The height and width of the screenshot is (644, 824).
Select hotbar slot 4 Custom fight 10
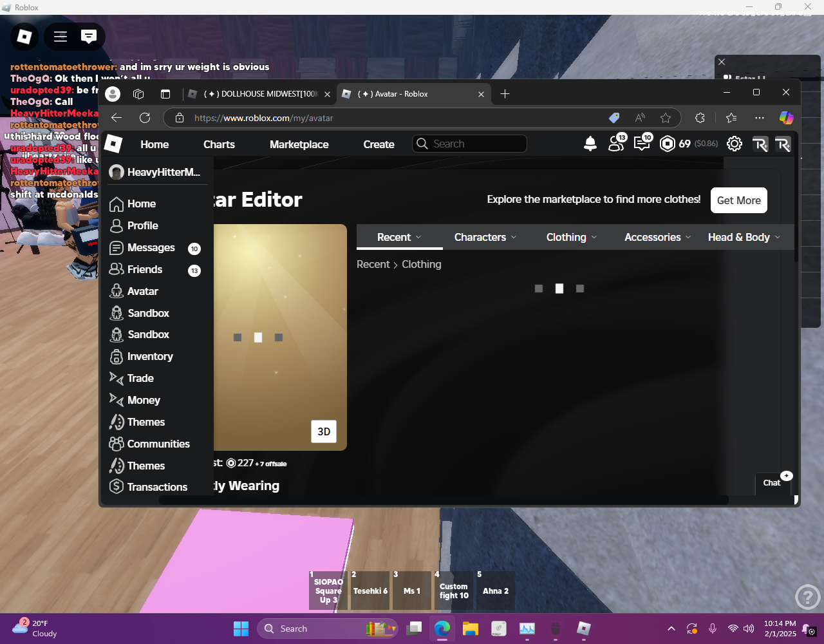point(454,590)
